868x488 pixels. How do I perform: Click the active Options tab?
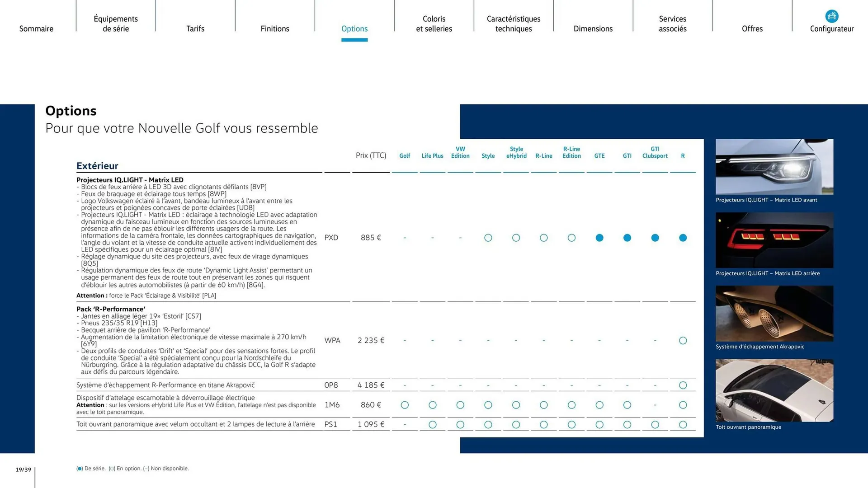point(354,28)
